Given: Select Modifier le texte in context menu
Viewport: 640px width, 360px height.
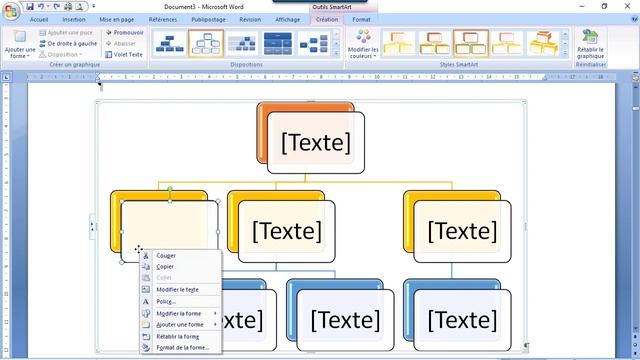Looking at the screenshot, I should pyautogui.click(x=181, y=289).
